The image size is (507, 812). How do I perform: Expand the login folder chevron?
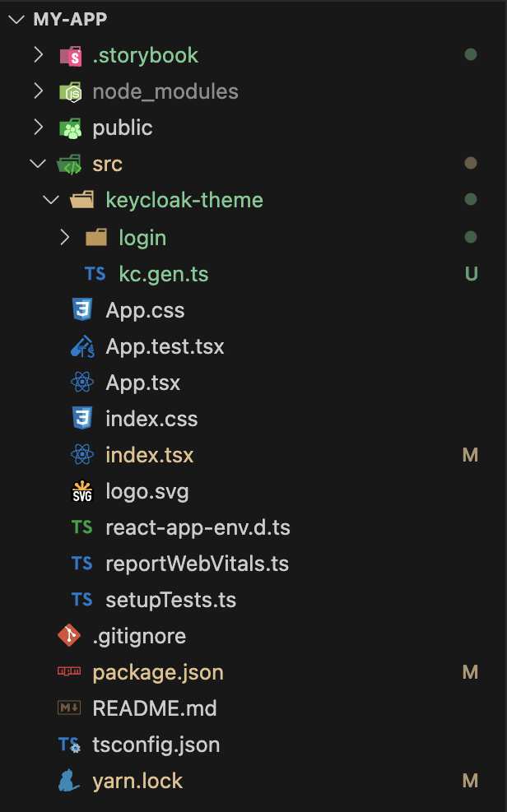(65, 238)
